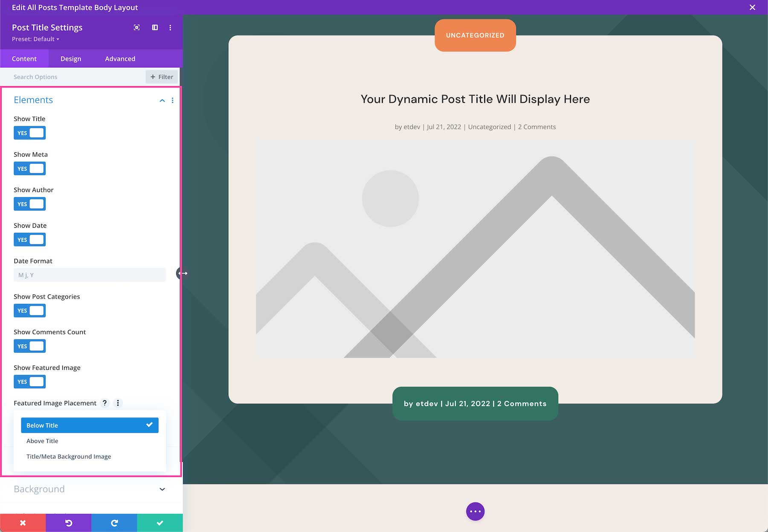Toggle the split view layout icon
Image resolution: width=768 pixels, height=532 pixels.
[154, 27]
